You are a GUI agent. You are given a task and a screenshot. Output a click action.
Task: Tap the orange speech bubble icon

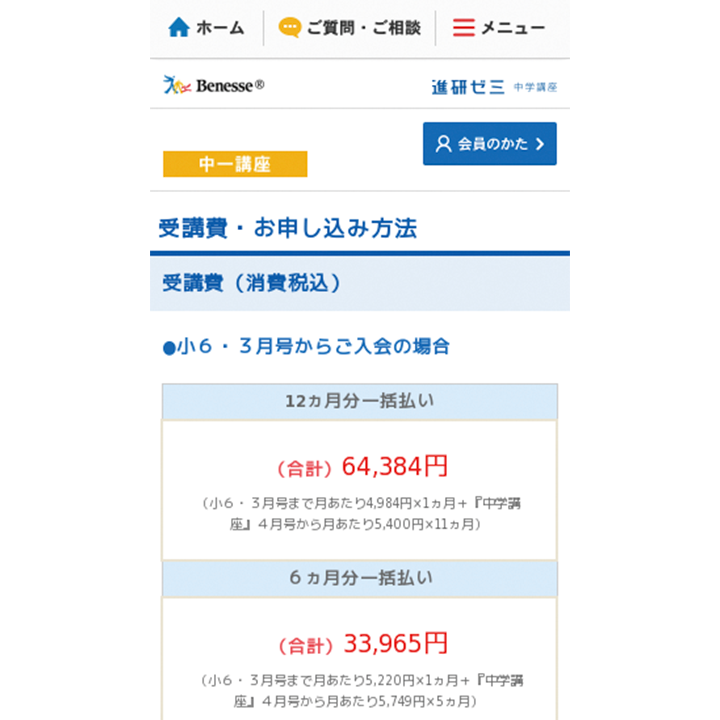tap(289, 28)
